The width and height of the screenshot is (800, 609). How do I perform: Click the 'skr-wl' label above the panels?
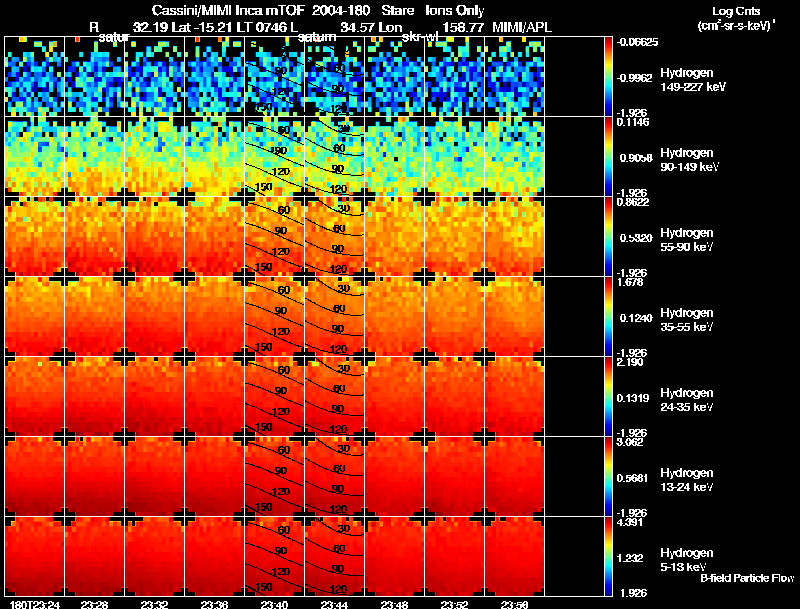click(420, 37)
